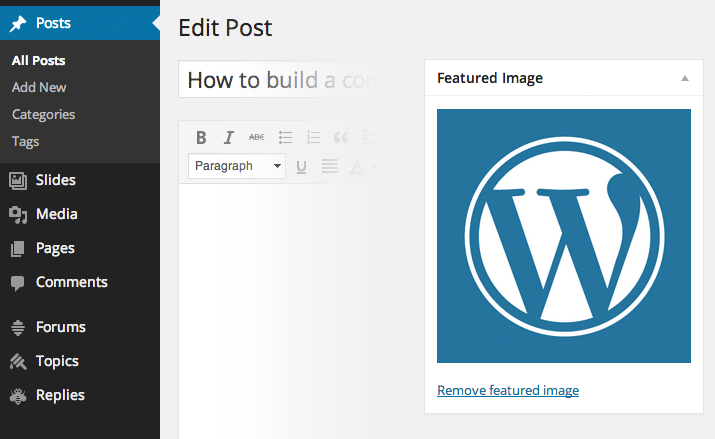Underline the selected text
This screenshot has width=715, height=439.
[301, 166]
